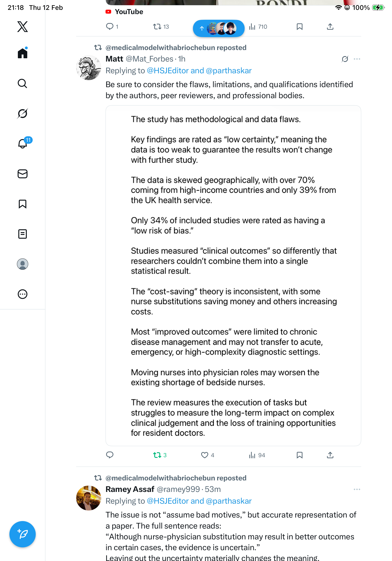Open Lists icon in sidebar
392x561 pixels.
(x=23, y=234)
